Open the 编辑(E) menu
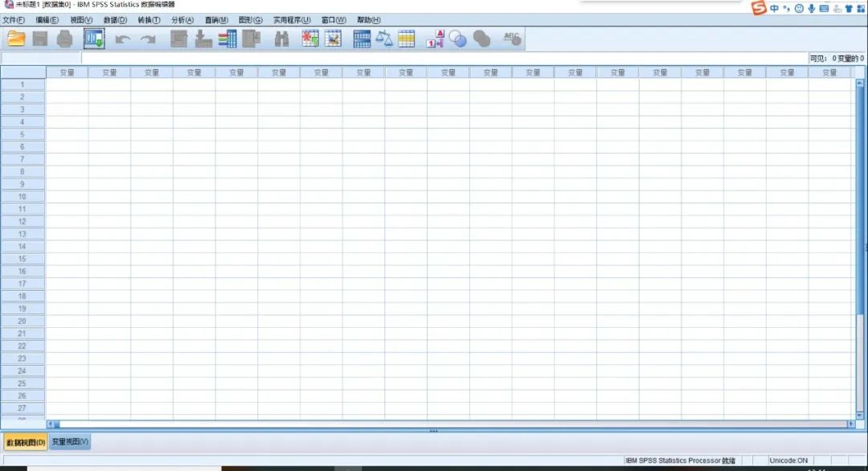 click(47, 20)
